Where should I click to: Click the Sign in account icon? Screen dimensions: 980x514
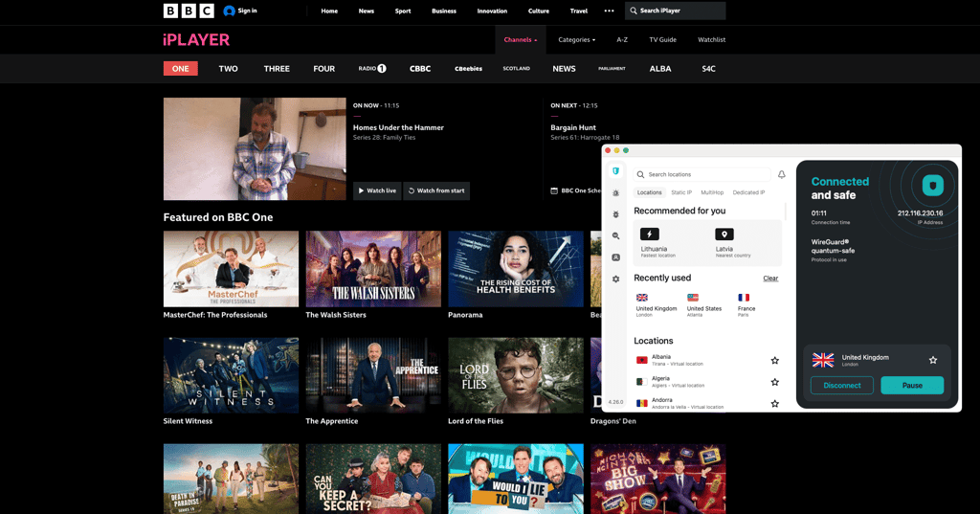coord(229,11)
